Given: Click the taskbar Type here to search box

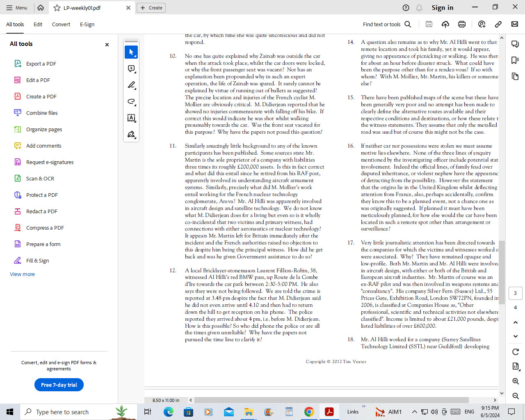Looking at the screenshot, I should 79,412.
